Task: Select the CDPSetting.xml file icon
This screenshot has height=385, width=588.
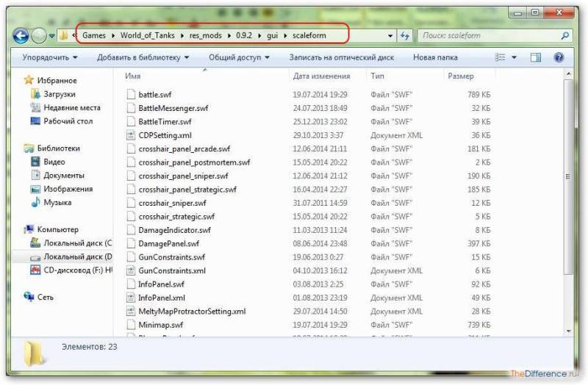Action: [131, 135]
